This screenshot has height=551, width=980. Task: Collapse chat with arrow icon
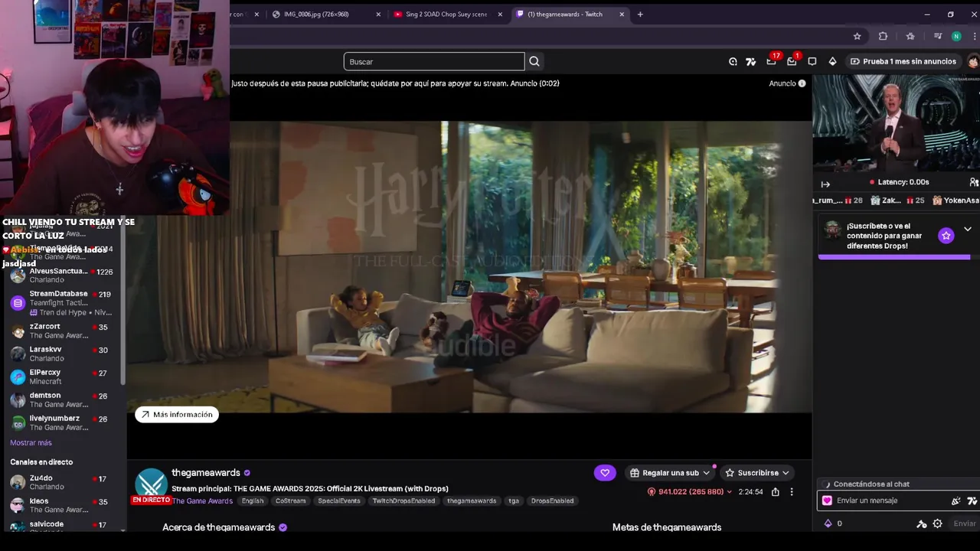tap(825, 184)
